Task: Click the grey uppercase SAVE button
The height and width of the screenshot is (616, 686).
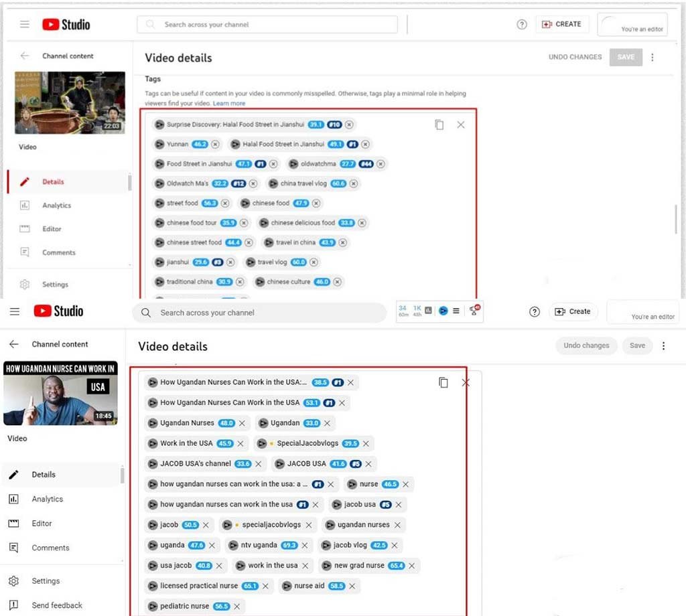Action: pos(626,58)
